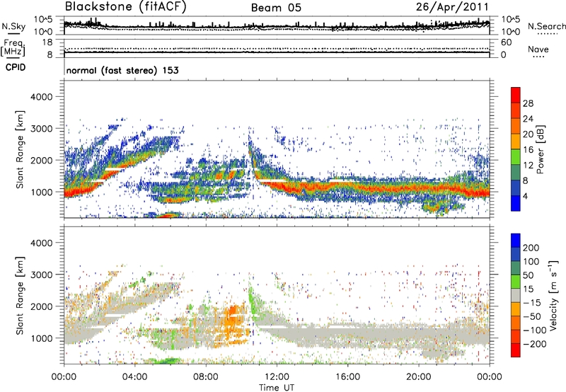Click the "-100" velocity colorbar label
Viewport: 566px width, 392px height.
coord(535,330)
